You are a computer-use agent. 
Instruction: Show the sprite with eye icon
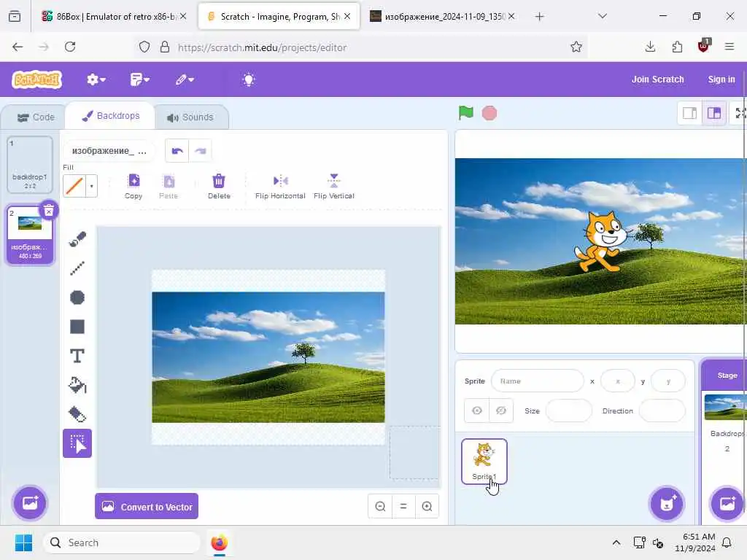tap(477, 411)
